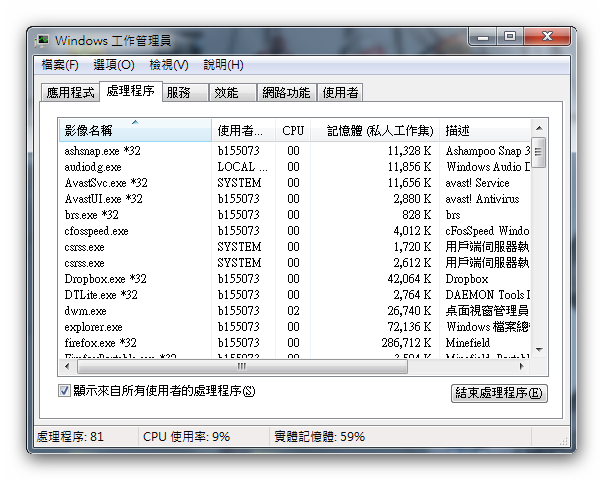Select the ashsnap.exe *32 process

click(295, 151)
